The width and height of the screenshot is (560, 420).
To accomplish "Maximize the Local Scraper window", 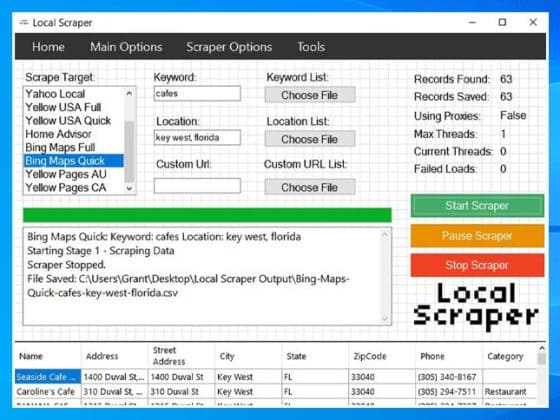I will (502, 22).
